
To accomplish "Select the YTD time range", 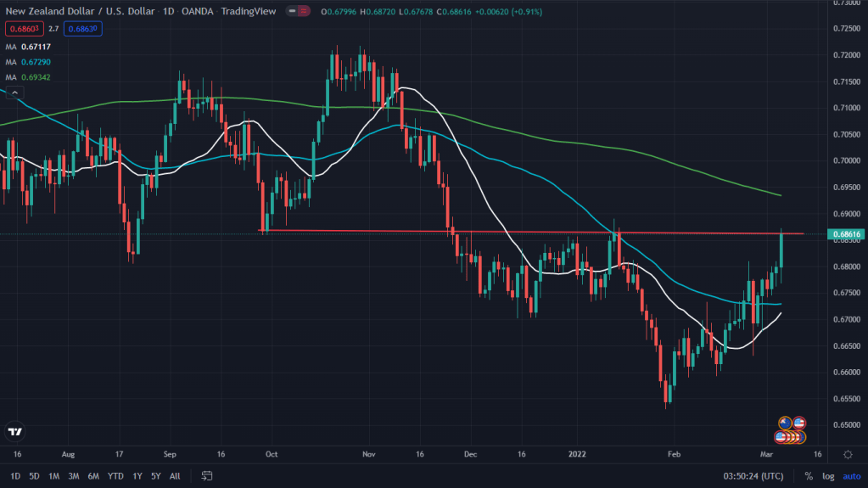I will point(116,476).
